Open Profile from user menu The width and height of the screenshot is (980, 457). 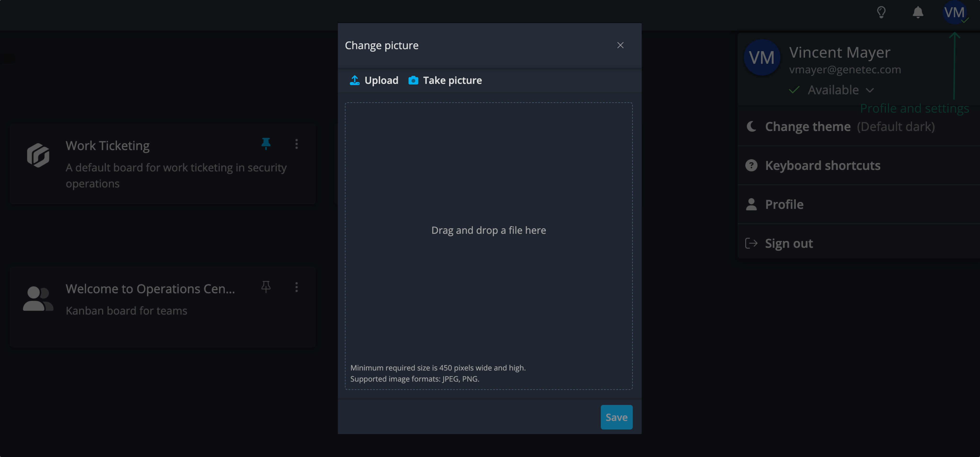click(859, 205)
